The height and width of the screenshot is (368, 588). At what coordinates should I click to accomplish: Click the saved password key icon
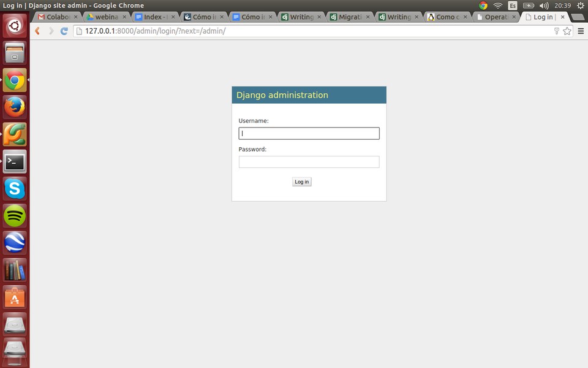557,31
